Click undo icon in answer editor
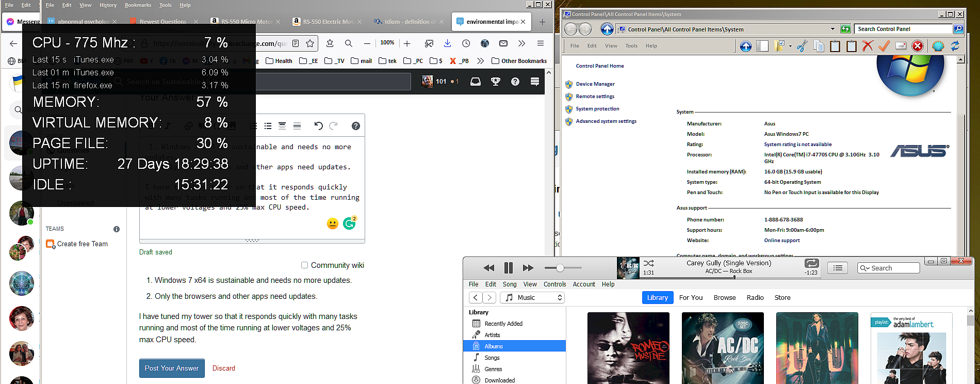This screenshot has width=980, height=384. click(318, 126)
